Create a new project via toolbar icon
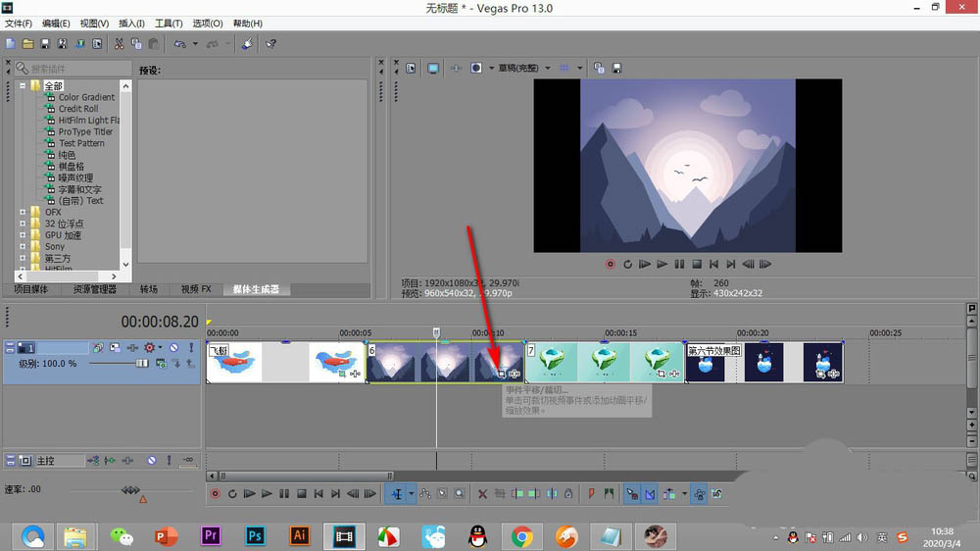This screenshot has width=980, height=551. 10,44
